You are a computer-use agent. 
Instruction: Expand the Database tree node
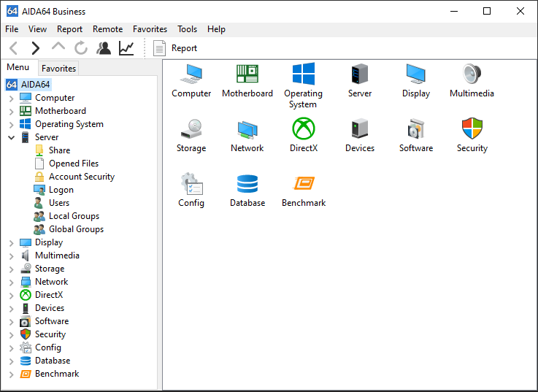[x=12, y=361]
